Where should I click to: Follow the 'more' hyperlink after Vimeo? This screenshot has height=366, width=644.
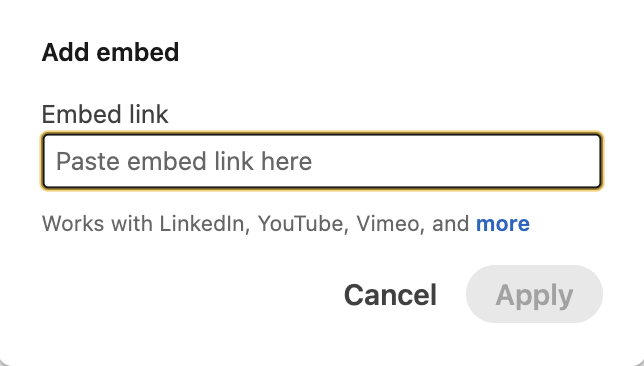click(x=503, y=223)
